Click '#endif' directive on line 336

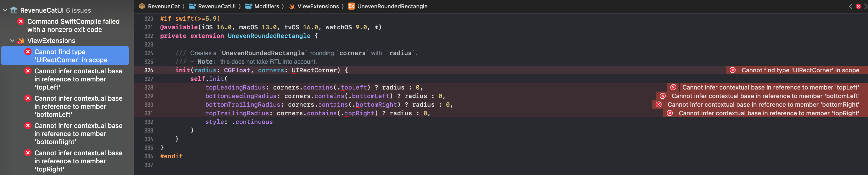pyautogui.click(x=171, y=156)
